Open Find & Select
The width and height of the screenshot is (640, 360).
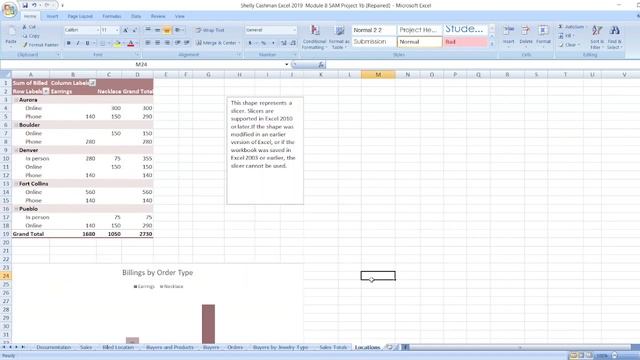coord(614,37)
